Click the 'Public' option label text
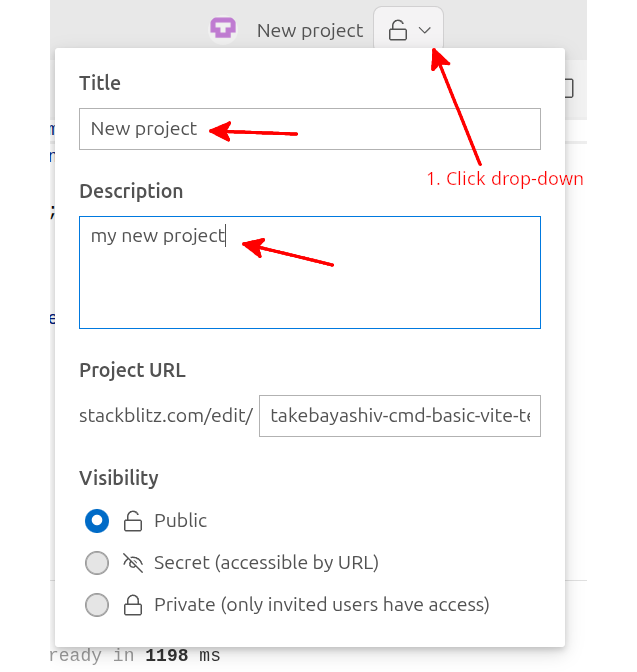 (180, 521)
